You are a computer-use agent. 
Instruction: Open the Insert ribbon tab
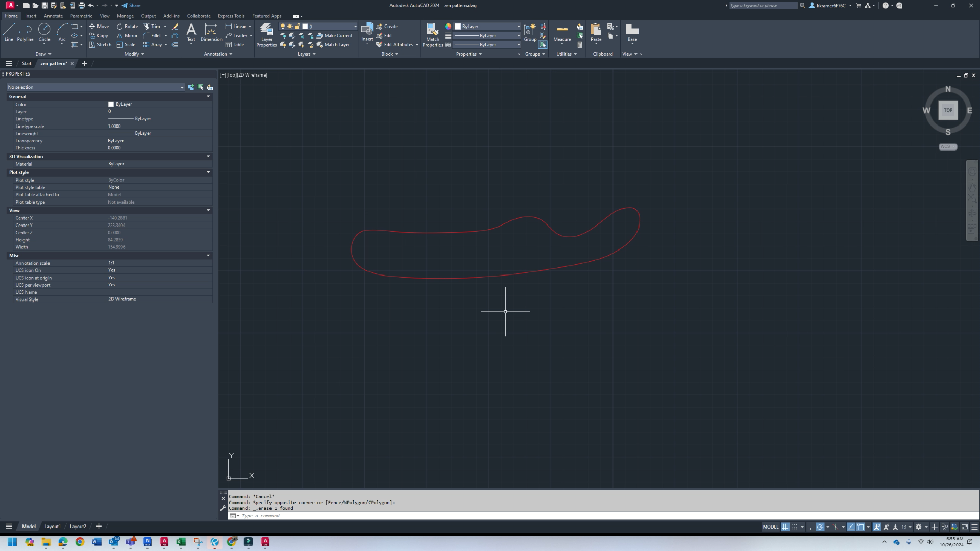[x=31, y=16]
